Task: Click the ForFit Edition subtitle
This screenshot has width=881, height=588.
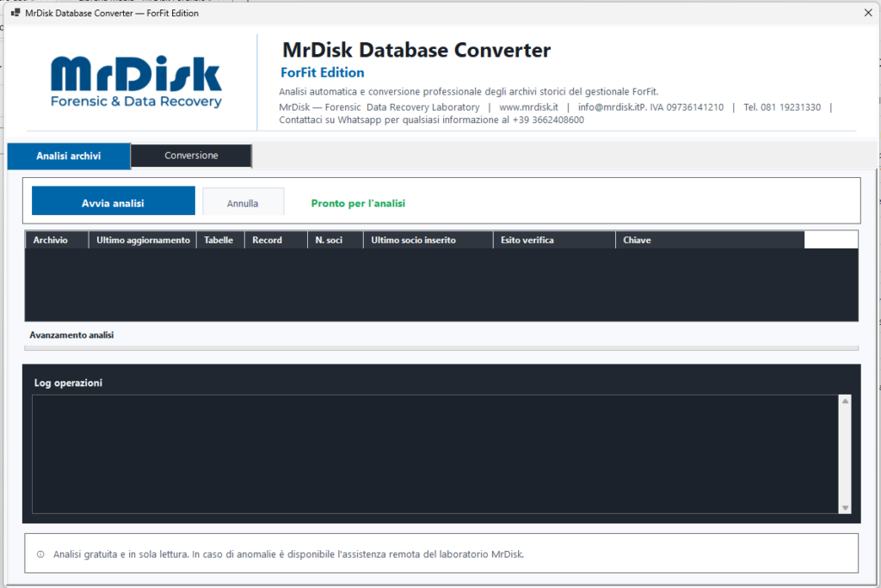Action: coord(323,72)
